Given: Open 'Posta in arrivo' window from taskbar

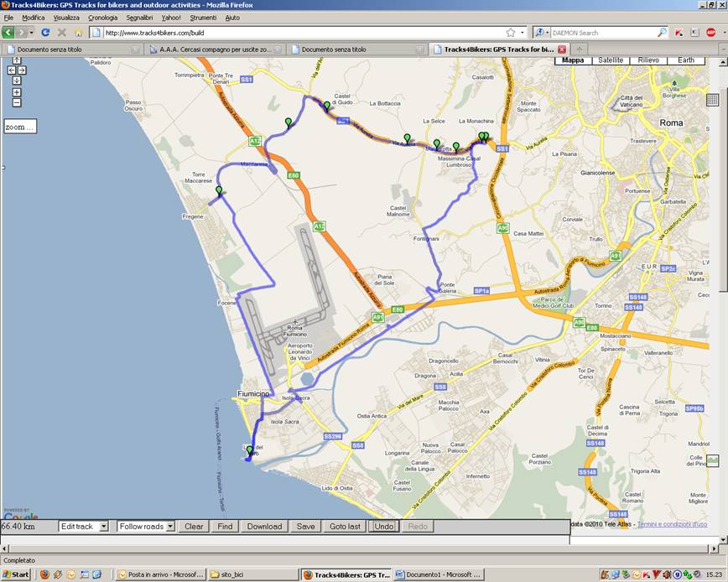Looking at the screenshot, I should (x=161, y=574).
